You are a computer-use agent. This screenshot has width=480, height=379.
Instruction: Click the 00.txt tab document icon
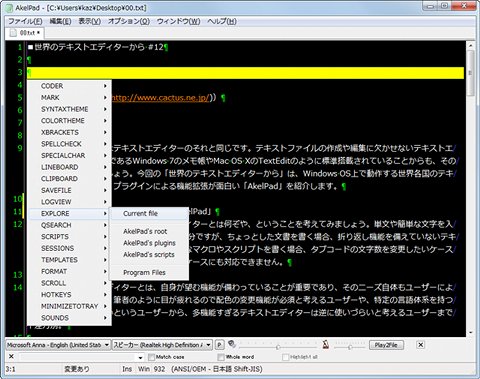pyautogui.click(x=13, y=33)
